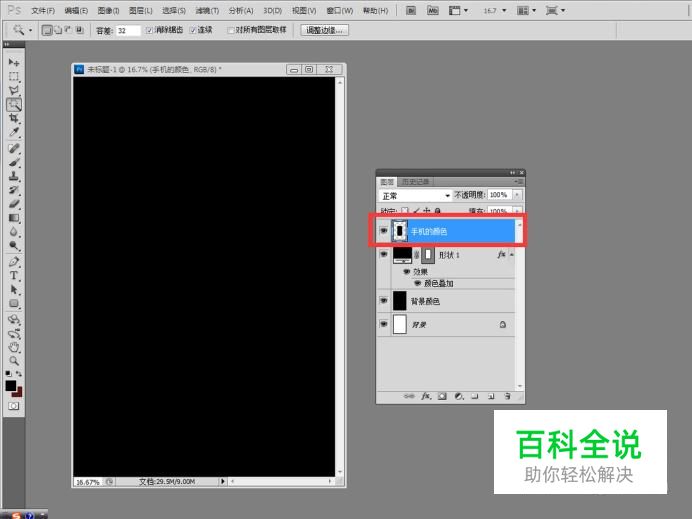692x519 pixels.
Task: Open the 滤镜(T) menu
Action: (x=207, y=10)
